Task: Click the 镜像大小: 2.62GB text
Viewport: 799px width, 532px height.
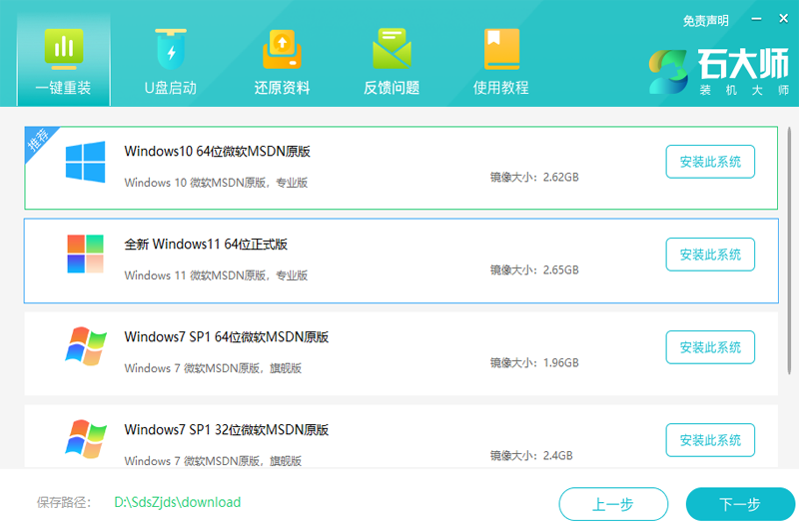Action: coord(534,177)
